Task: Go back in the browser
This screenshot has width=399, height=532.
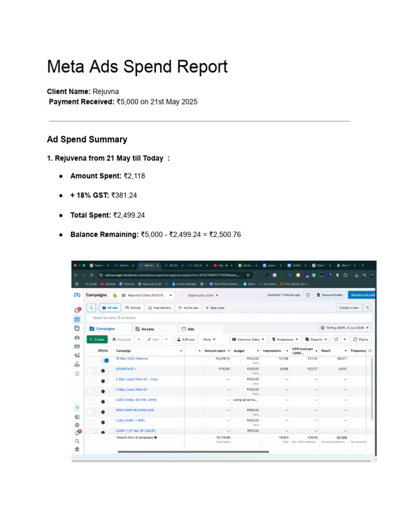Action: [x=76, y=275]
